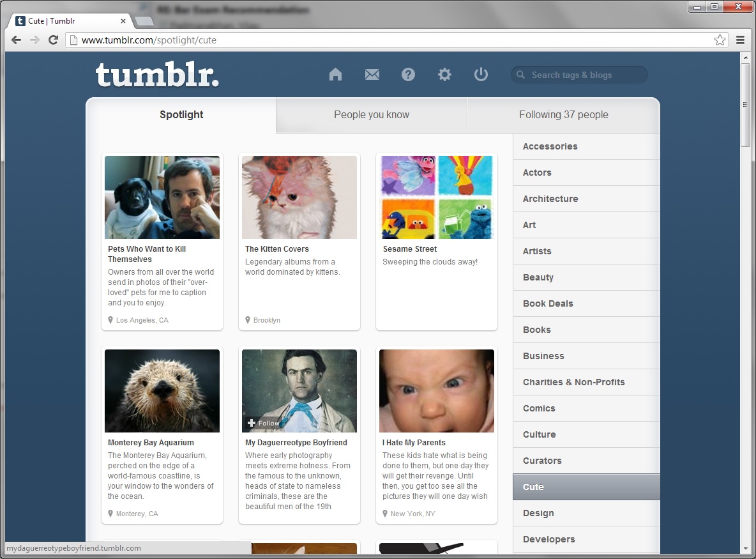Open the Chrome menu icon
This screenshot has width=756, height=559.
point(741,40)
